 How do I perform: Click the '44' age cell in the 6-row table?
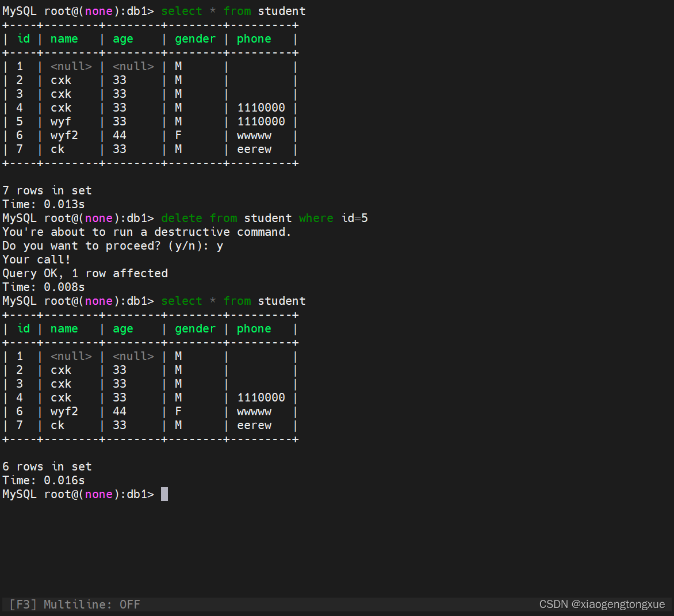[120, 411]
